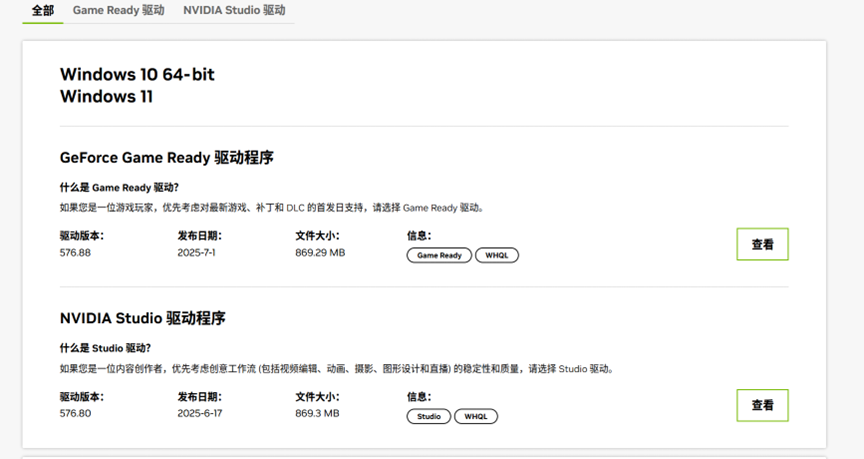Image resolution: width=864 pixels, height=459 pixels.
Task: Click the Studio description starting 如果您是一位内容创作者
Action: click(337, 369)
